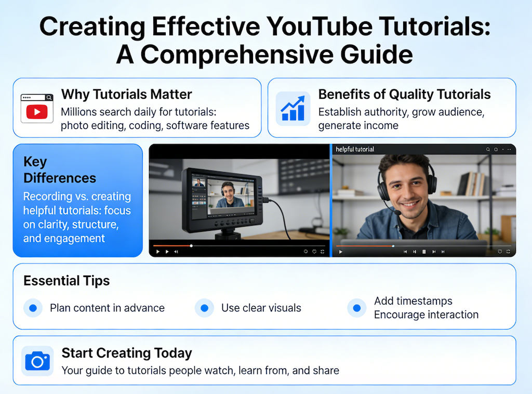Click the rewind icon on the left player

click(176, 252)
